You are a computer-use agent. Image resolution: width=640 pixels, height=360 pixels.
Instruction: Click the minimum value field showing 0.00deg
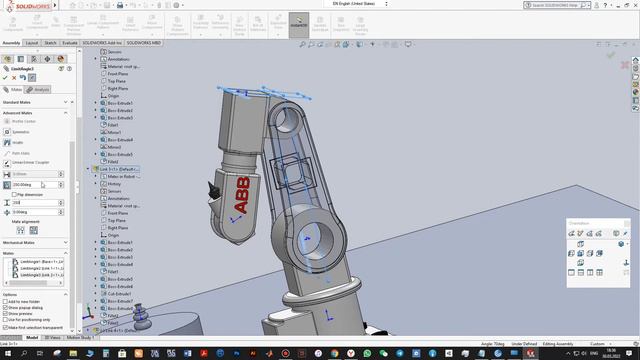[35, 212]
